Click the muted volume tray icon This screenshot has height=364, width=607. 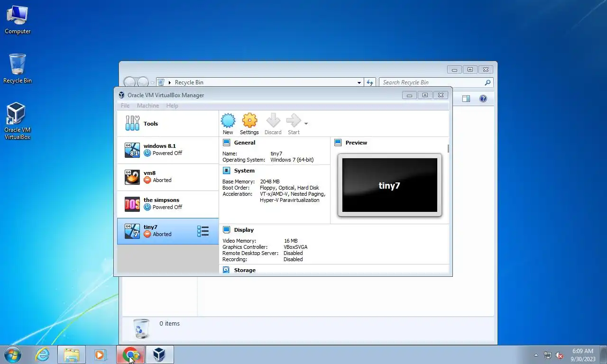559,355
